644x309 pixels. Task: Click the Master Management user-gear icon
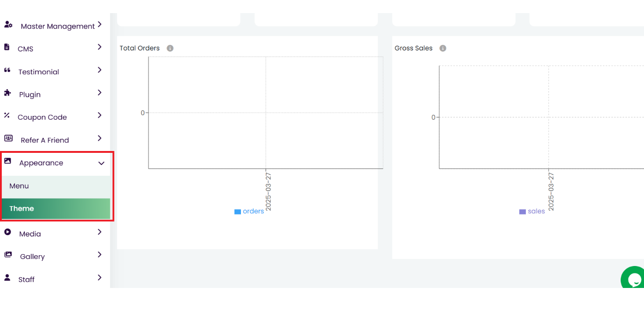coord(8,25)
